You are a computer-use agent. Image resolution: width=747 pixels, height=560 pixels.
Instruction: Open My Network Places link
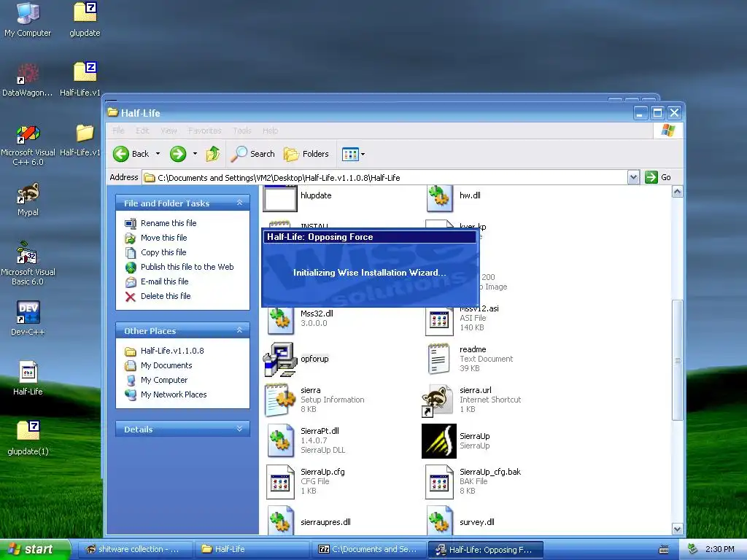174,394
